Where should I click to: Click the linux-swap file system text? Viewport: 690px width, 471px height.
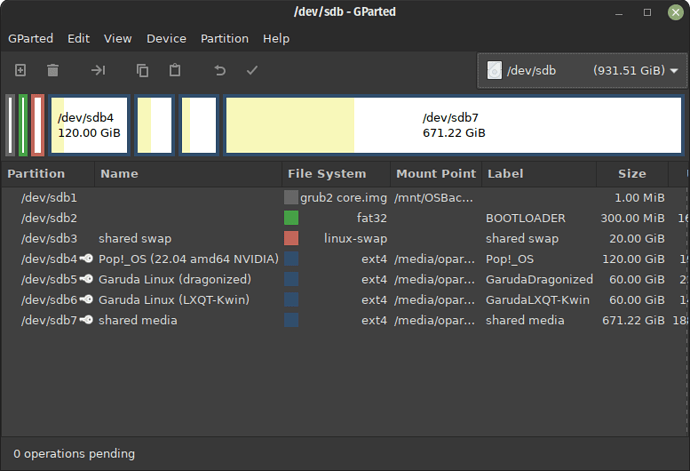pyautogui.click(x=356, y=239)
